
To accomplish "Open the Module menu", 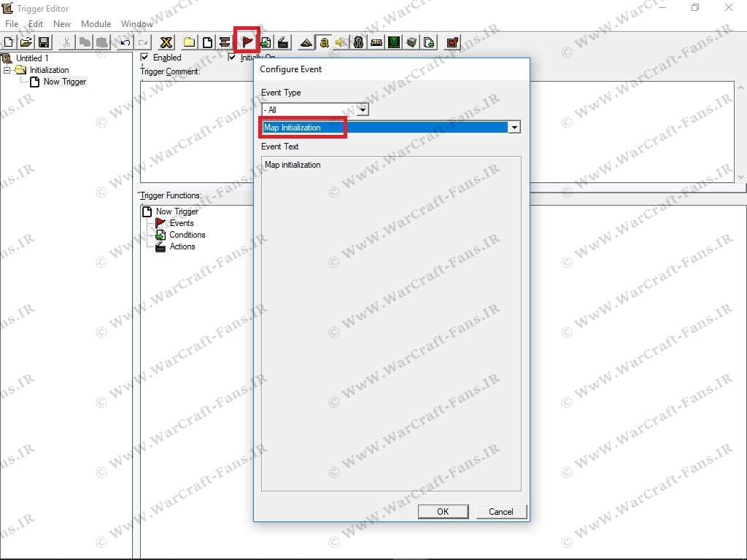I will 96,24.
